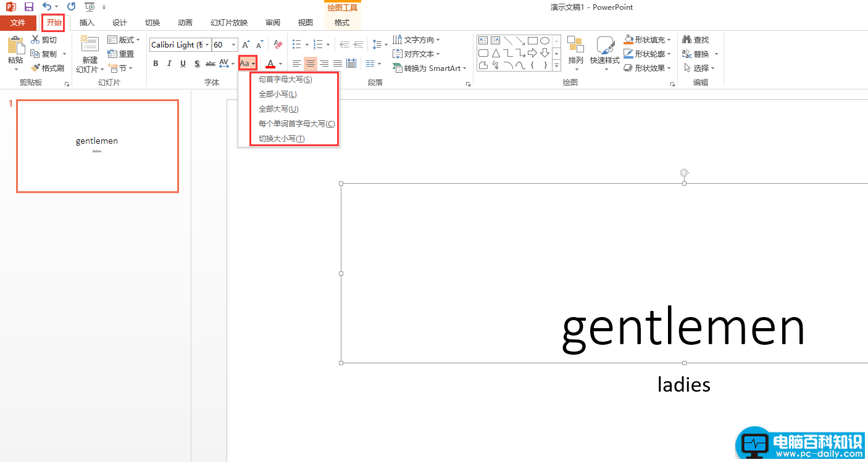Open Text Direction (文字方向) options
868x462 pixels.
coord(417,39)
